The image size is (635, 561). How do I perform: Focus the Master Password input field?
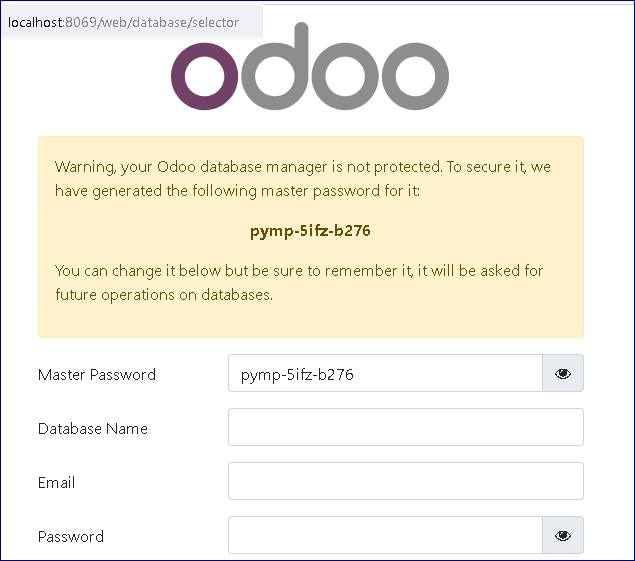[x=385, y=373]
